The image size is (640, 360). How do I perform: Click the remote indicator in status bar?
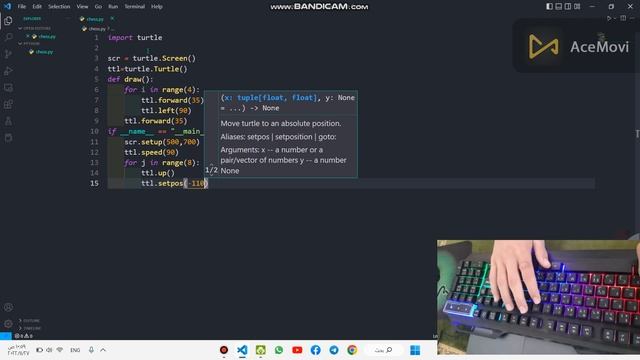pos(6,336)
